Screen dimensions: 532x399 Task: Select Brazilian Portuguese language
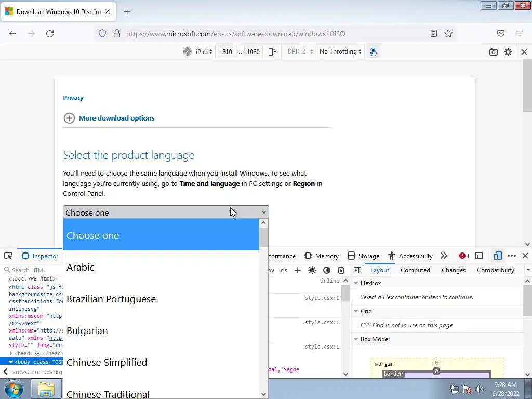(161, 299)
